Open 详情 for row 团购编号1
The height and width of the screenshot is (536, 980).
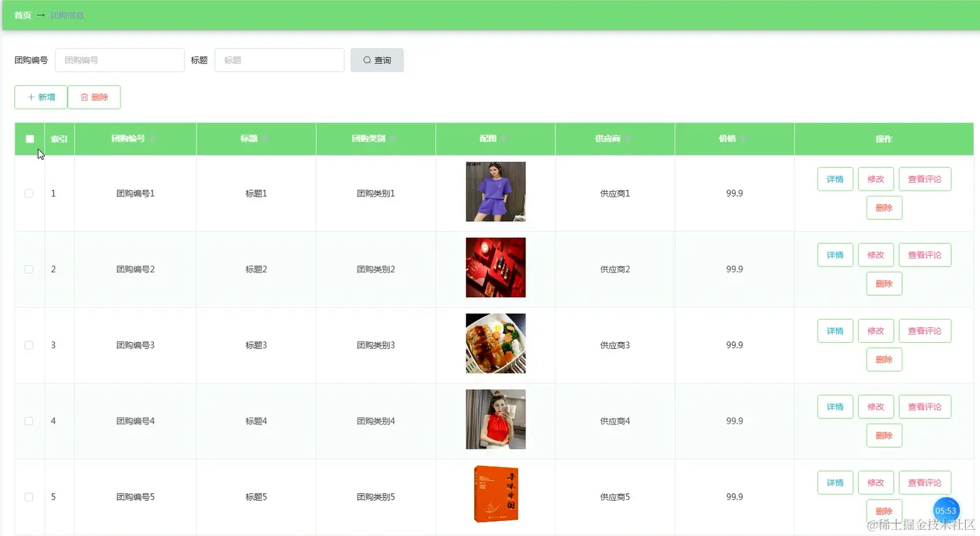click(835, 179)
